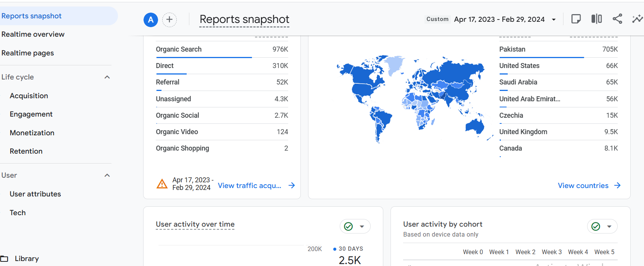Collapse the User section
644x266 pixels.
pos(107,175)
